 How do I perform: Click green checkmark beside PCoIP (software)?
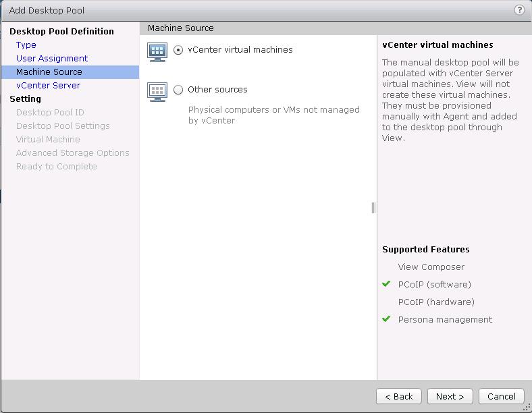387,284
